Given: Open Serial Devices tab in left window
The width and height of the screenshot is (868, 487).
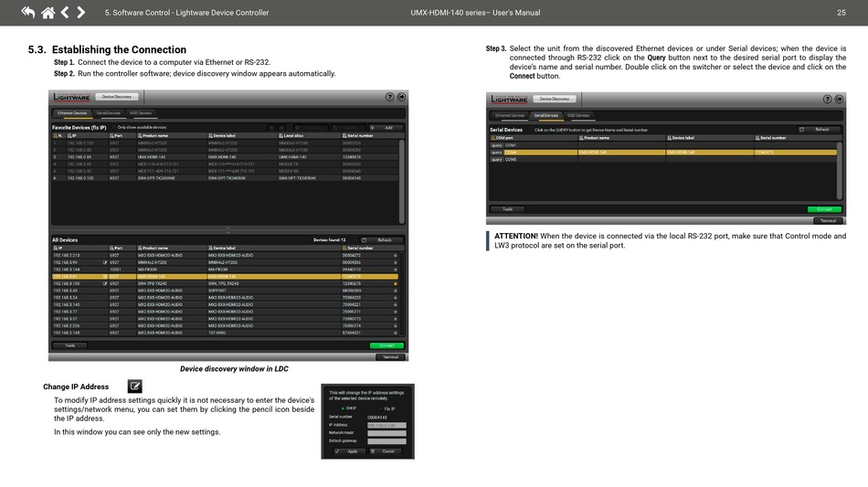Looking at the screenshot, I should click(x=108, y=113).
